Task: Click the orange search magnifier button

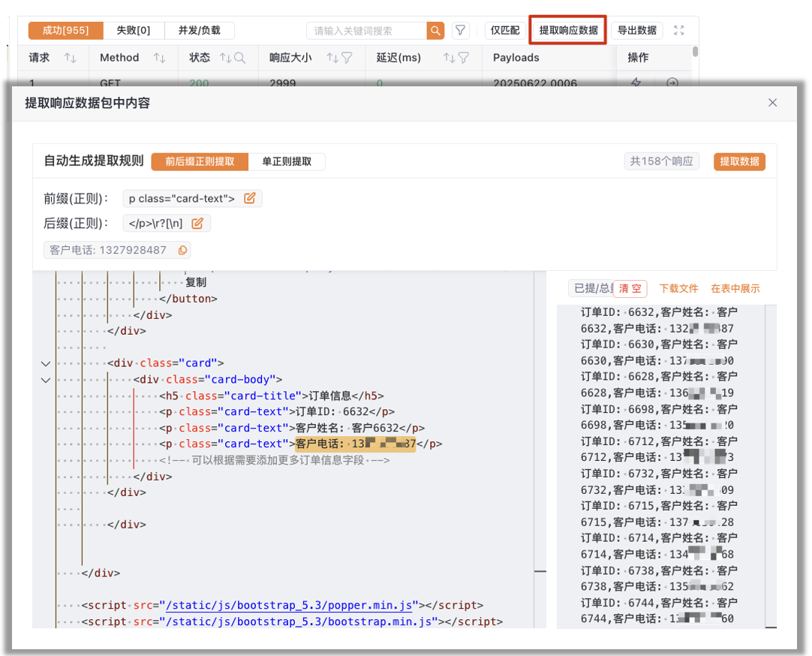Action: 435,31
